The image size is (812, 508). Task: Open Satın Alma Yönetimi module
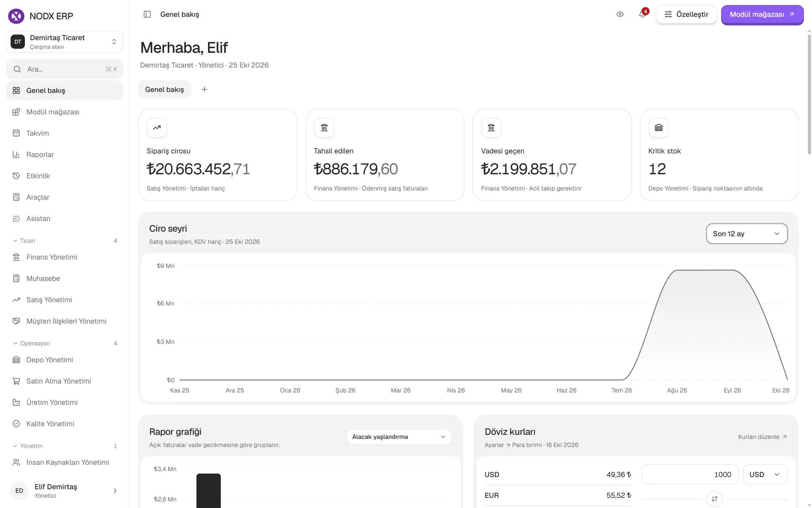[x=65, y=381]
